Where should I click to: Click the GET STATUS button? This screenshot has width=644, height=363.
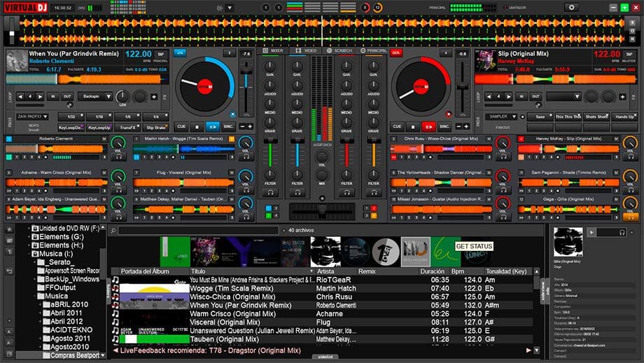[474, 246]
